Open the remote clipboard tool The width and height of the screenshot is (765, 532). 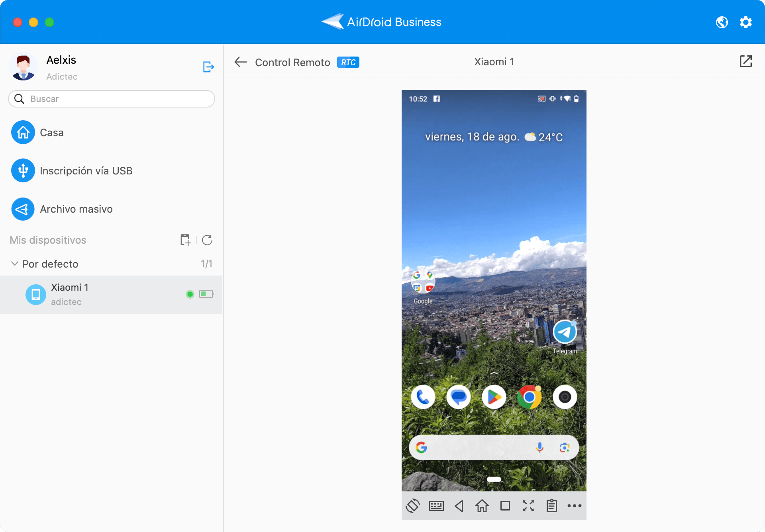click(551, 506)
